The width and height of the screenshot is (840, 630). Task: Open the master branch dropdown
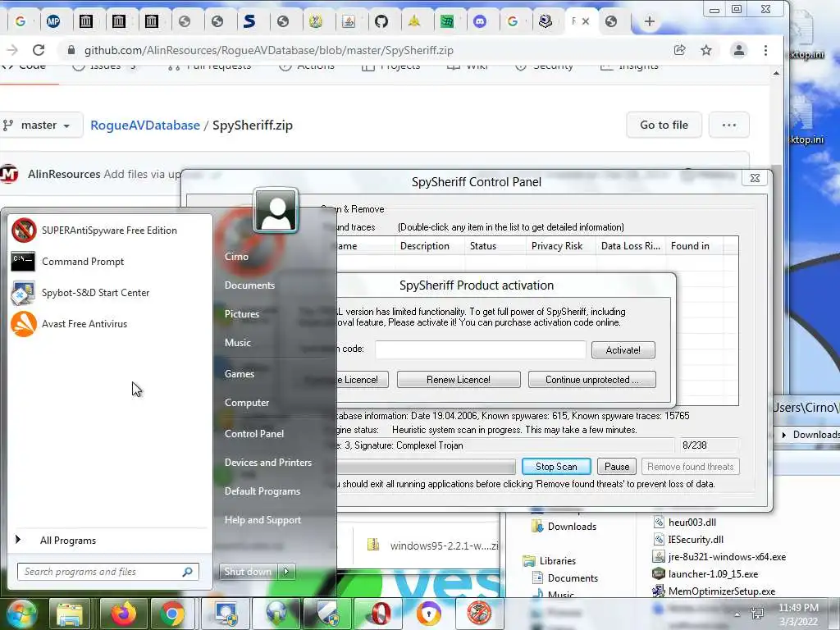coord(42,126)
